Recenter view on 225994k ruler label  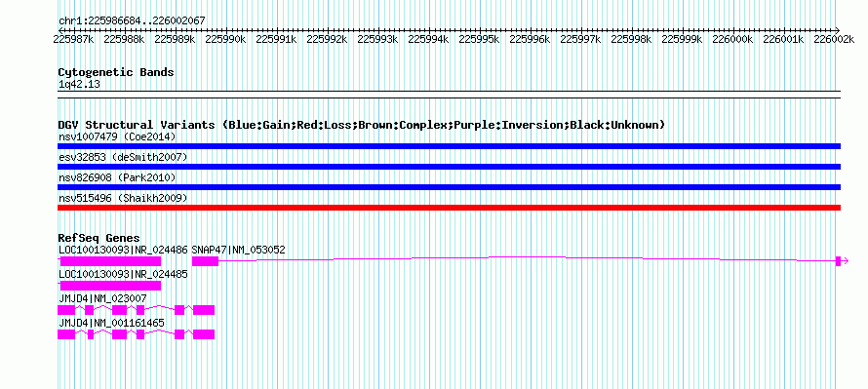pyautogui.click(x=428, y=39)
